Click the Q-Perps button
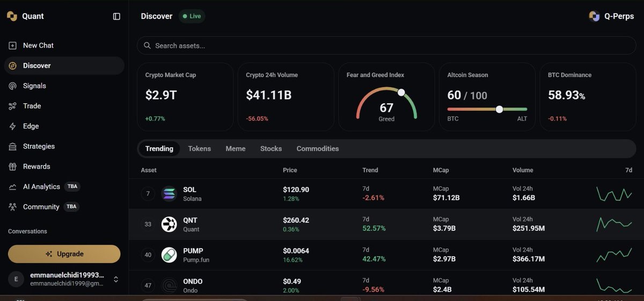 click(611, 16)
